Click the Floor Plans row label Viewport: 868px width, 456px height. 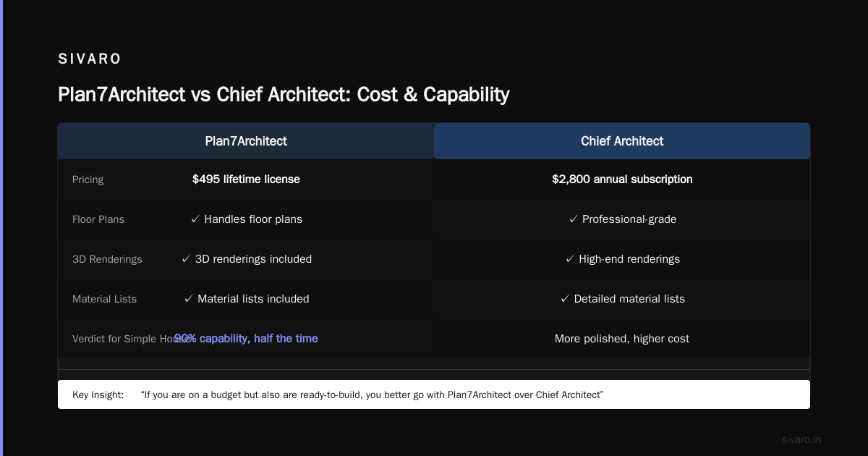click(98, 219)
